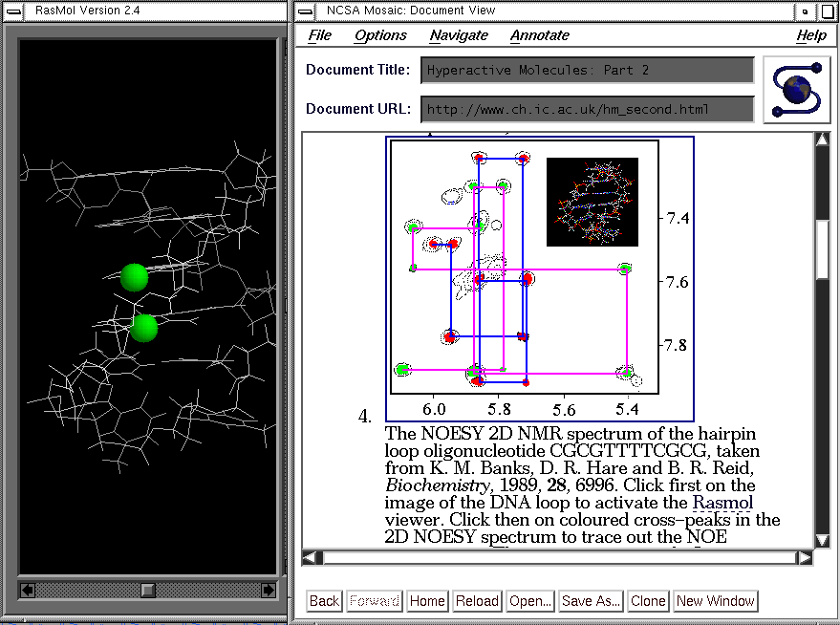This screenshot has height=625, width=840.
Task: Click the upper green atom sphere
Action: (134, 277)
